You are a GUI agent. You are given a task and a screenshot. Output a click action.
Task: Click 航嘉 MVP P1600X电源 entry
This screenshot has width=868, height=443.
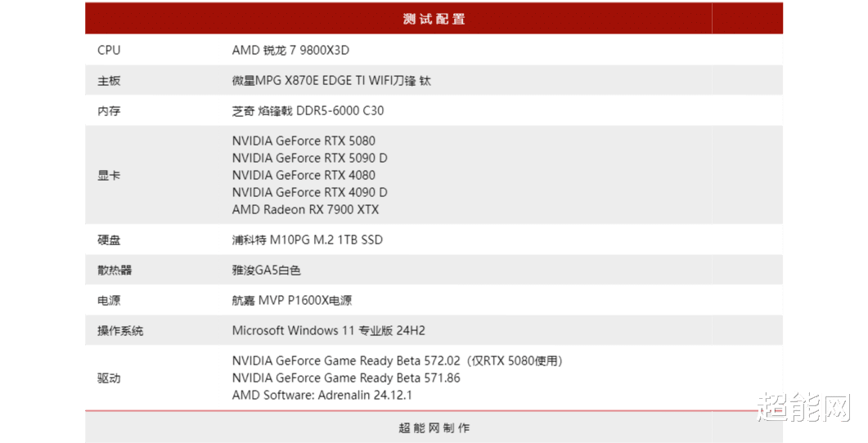pos(292,300)
